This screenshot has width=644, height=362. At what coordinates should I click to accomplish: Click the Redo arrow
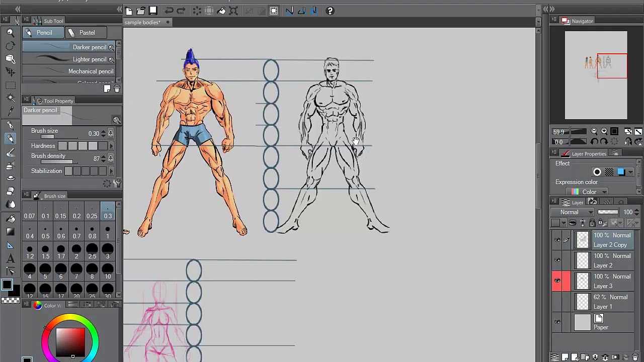(x=181, y=11)
